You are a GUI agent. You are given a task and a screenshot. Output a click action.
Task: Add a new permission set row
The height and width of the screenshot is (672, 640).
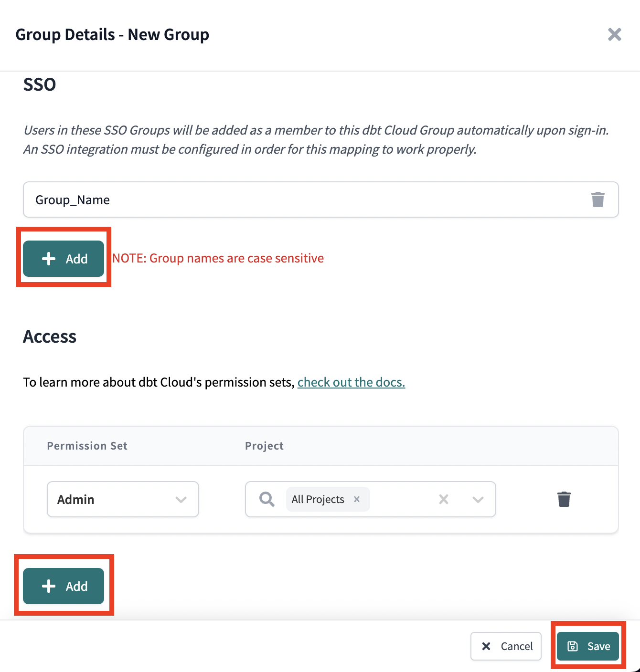64,586
